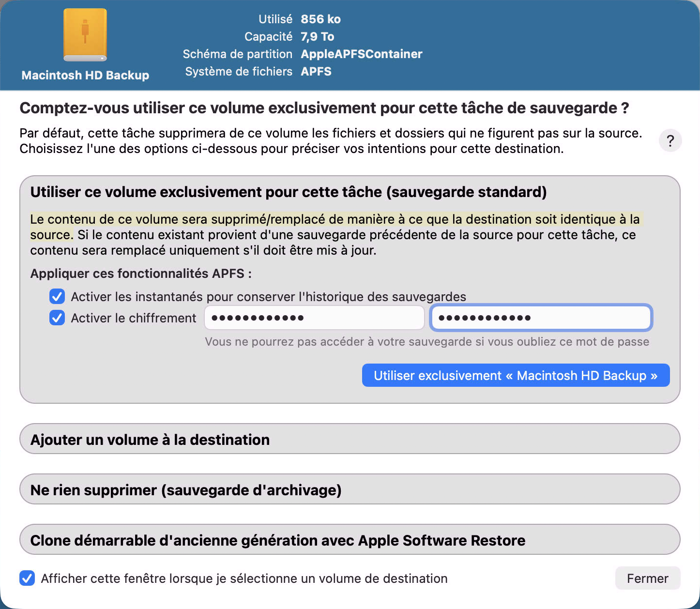Click the Système de fichiers label
Screen dimensions: 700x609
coord(239,72)
